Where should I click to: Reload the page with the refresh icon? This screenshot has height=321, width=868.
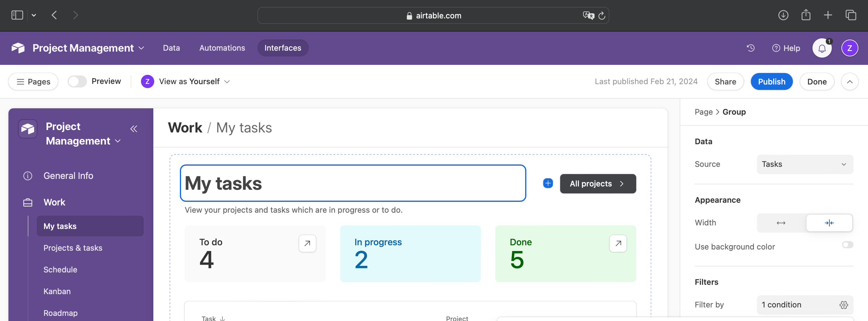pyautogui.click(x=602, y=15)
